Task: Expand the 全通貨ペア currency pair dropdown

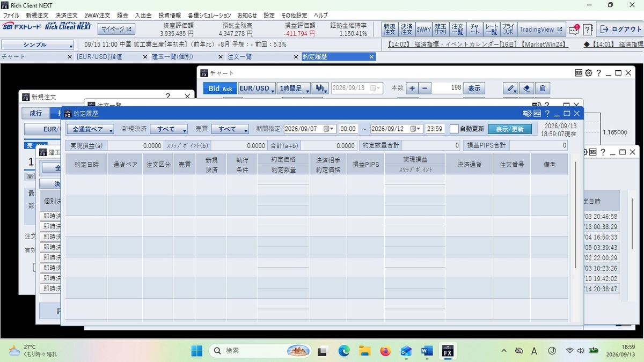Action: point(90,129)
